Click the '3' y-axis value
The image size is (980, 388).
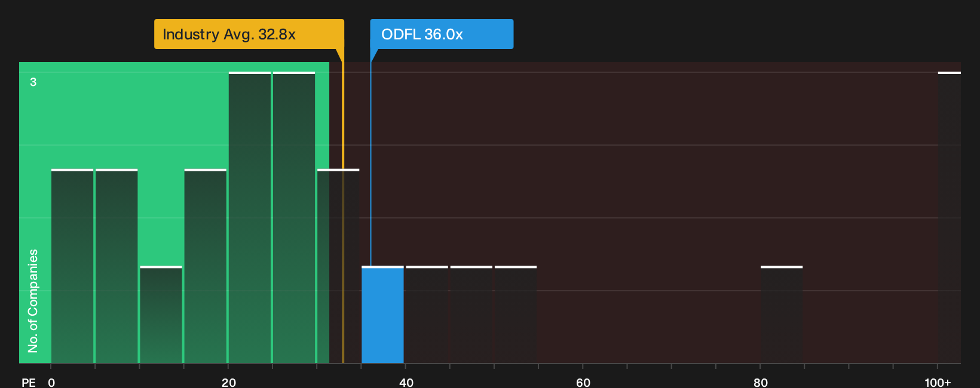pos(33,82)
